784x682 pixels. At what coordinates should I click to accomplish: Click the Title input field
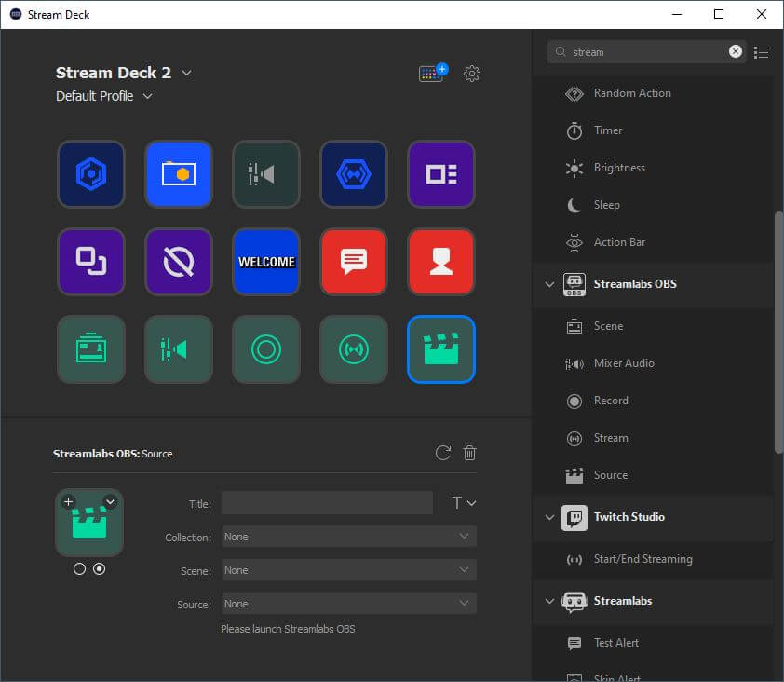(x=327, y=503)
